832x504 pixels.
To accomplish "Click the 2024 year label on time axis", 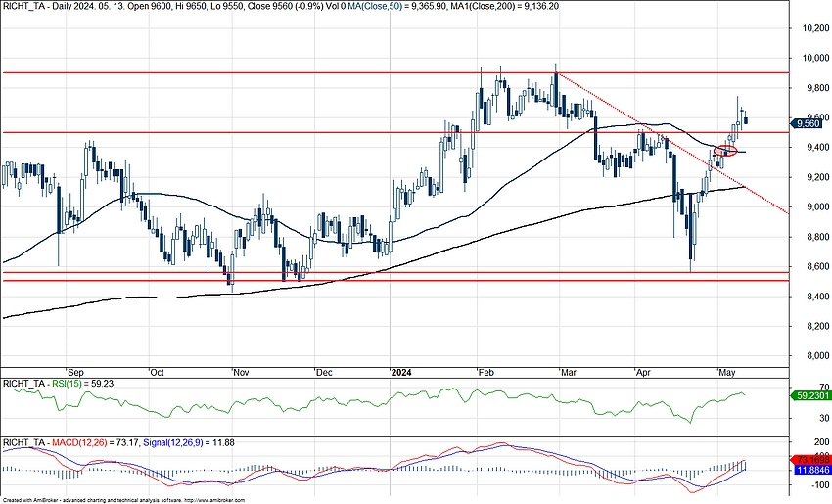I will [x=401, y=373].
